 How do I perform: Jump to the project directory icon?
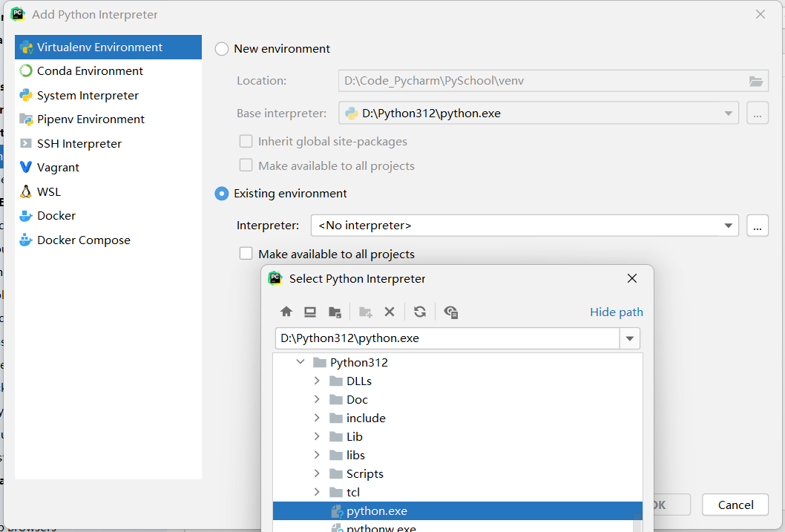335,312
